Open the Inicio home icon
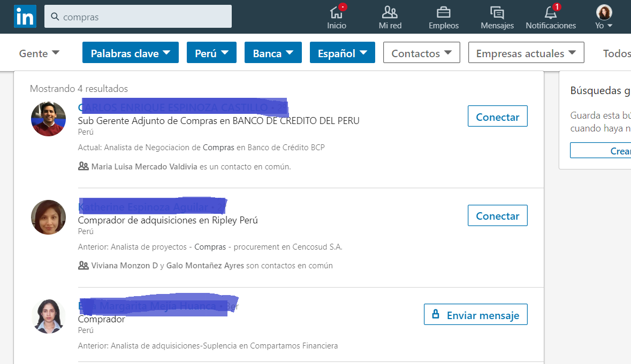The image size is (631, 364). point(337,12)
